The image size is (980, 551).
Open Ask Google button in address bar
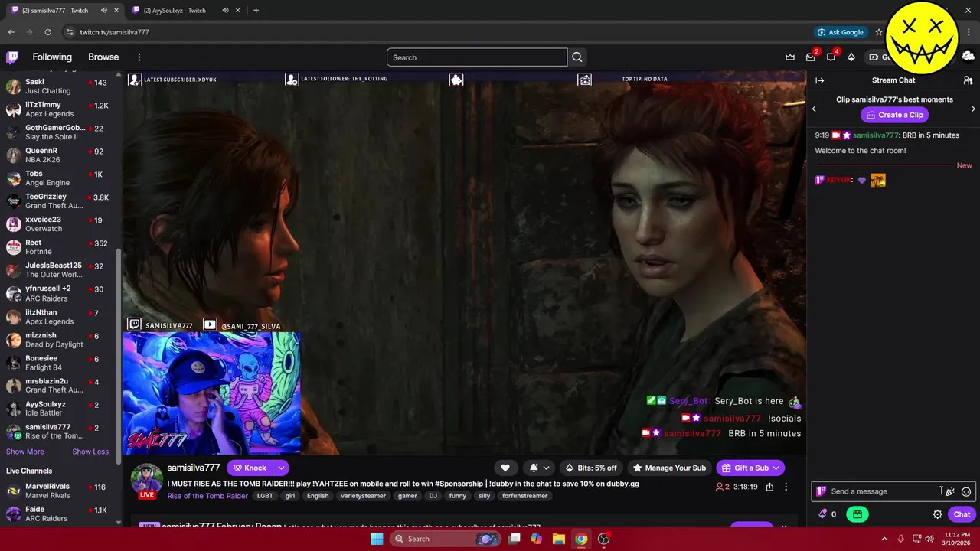pos(841,32)
